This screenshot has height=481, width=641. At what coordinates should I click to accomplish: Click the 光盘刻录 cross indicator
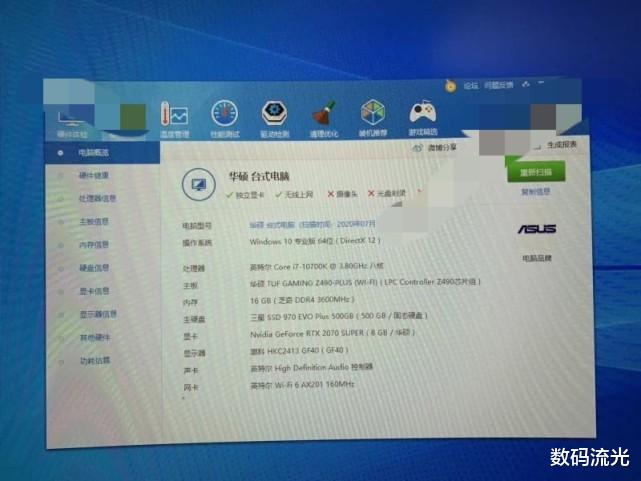pos(387,193)
